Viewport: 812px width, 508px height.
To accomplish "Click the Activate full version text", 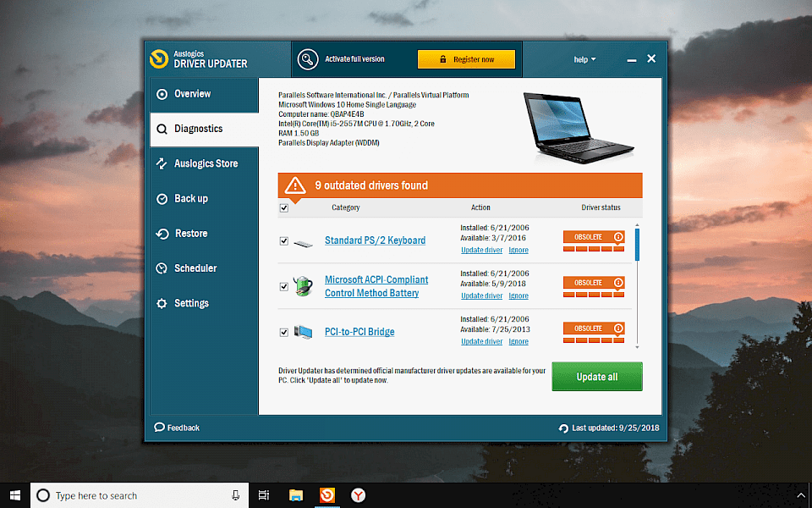I will [x=354, y=59].
